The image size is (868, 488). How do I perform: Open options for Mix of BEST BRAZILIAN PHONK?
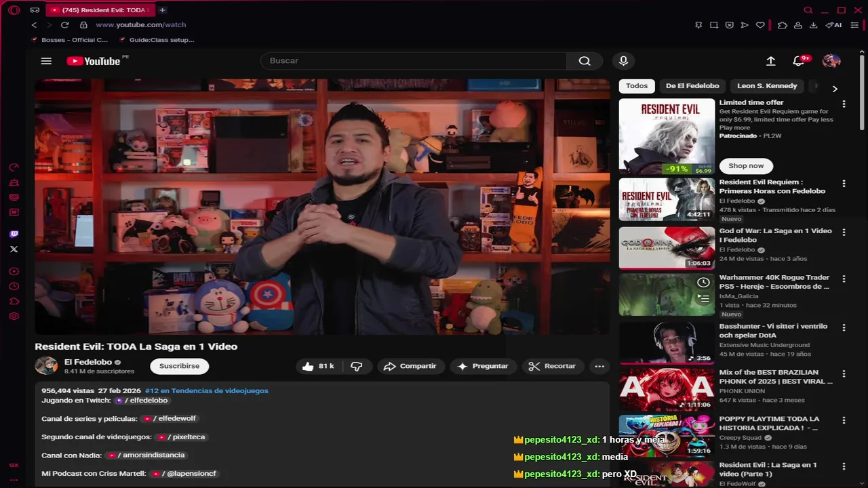(x=844, y=374)
